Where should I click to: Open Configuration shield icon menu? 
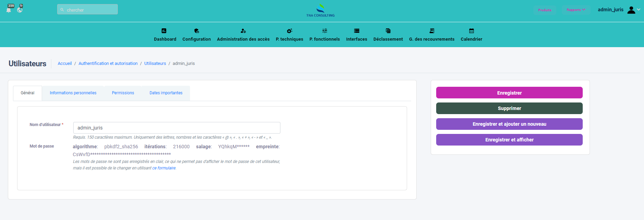pos(197,31)
